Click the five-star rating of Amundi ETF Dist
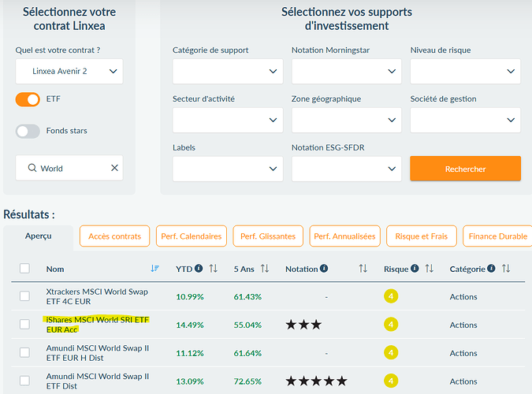This screenshot has height=394, width=532. click(316, 381)
